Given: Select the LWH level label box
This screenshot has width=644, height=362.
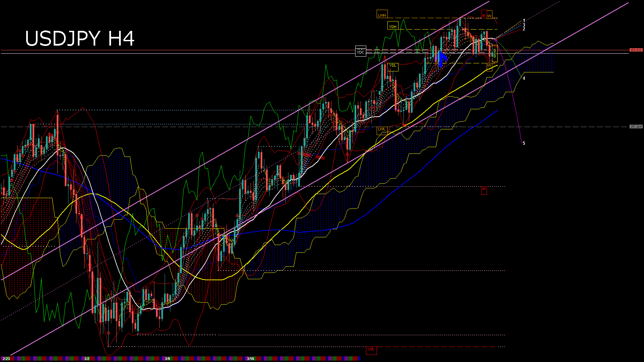Looking at the screenshot, I should tap(382, 15).
